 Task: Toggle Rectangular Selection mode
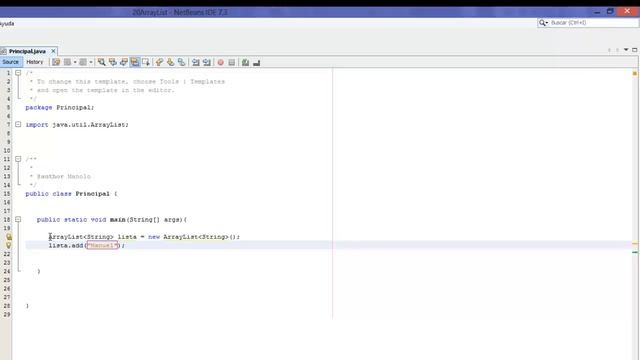[146, 62]
